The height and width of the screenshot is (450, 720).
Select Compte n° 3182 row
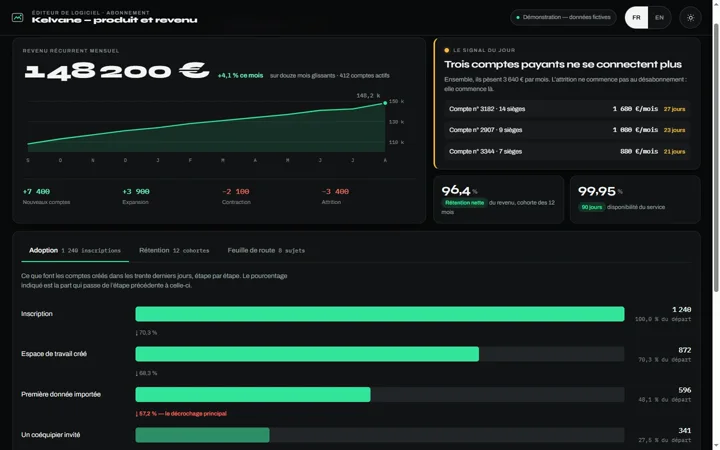pos(567,109)
